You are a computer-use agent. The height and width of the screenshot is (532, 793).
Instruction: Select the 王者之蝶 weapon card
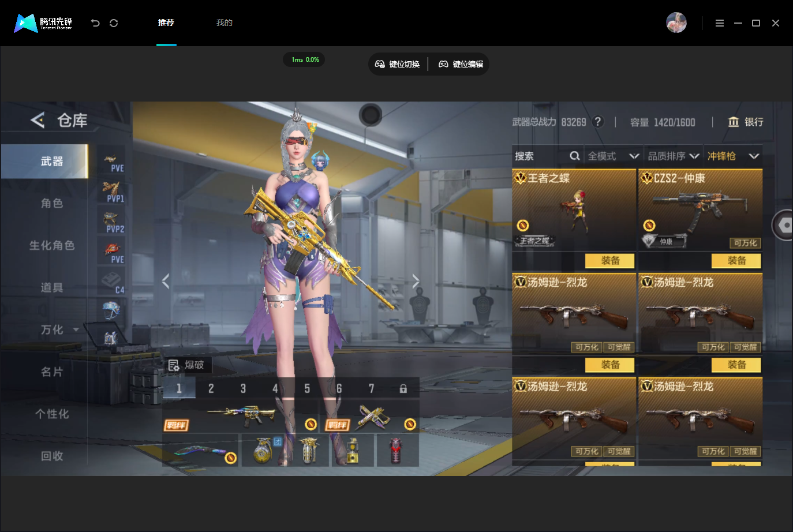pyautogui.click(x=574, y=209)
